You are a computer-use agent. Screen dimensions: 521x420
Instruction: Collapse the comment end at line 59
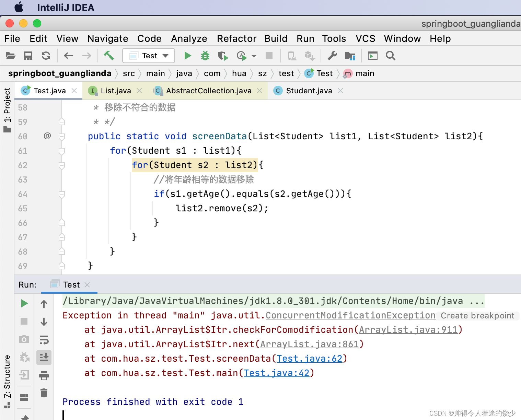(x=62, y=122)
